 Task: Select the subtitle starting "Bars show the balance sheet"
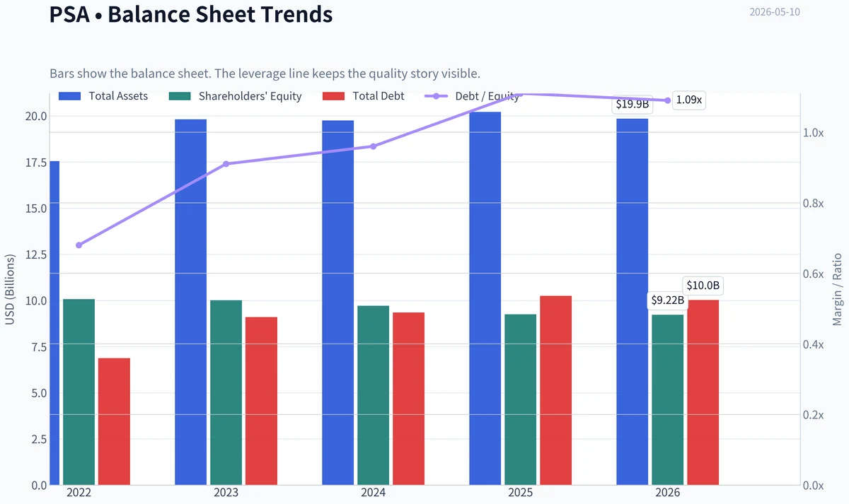click(265, 74)
